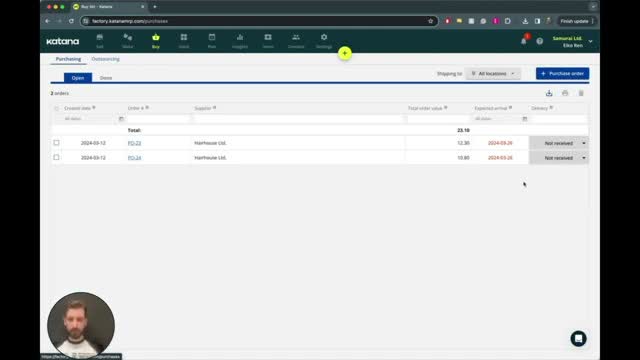Check the PO-23 row checkbox
Viewport: 640px width, 360px height.
[56, 143]
